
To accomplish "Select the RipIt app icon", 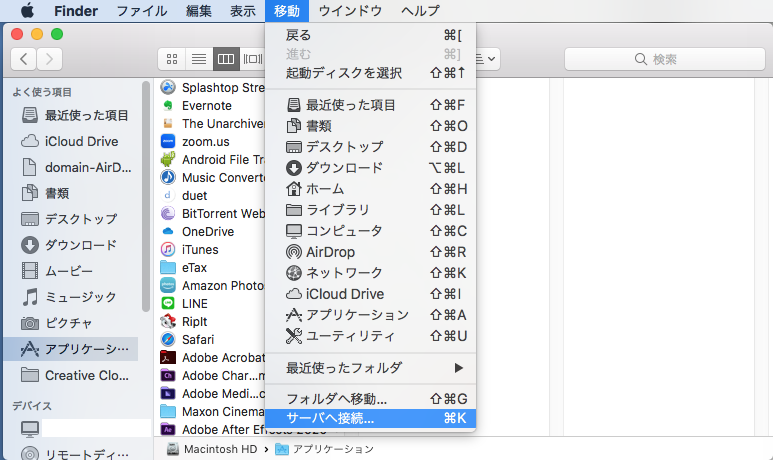I will click(x=168, y=321).
